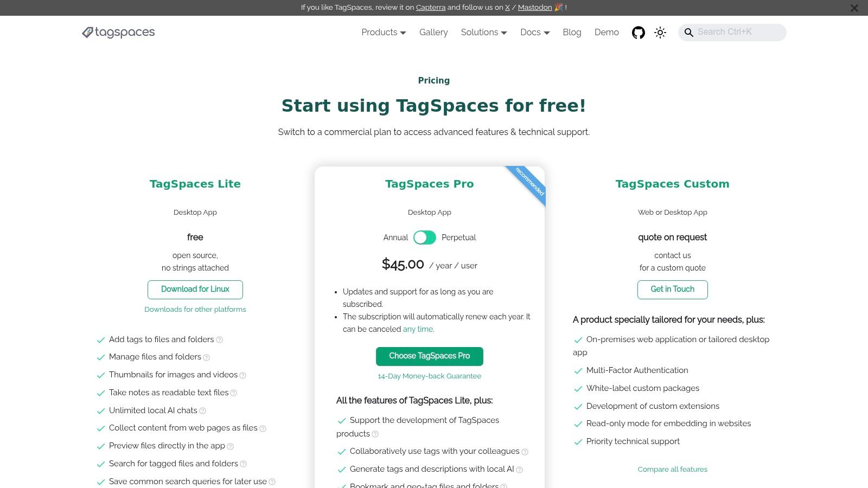Click help icon beside 'Add tags to files and folders'
Screen dimensions: 868x488
tap(220, 340)
